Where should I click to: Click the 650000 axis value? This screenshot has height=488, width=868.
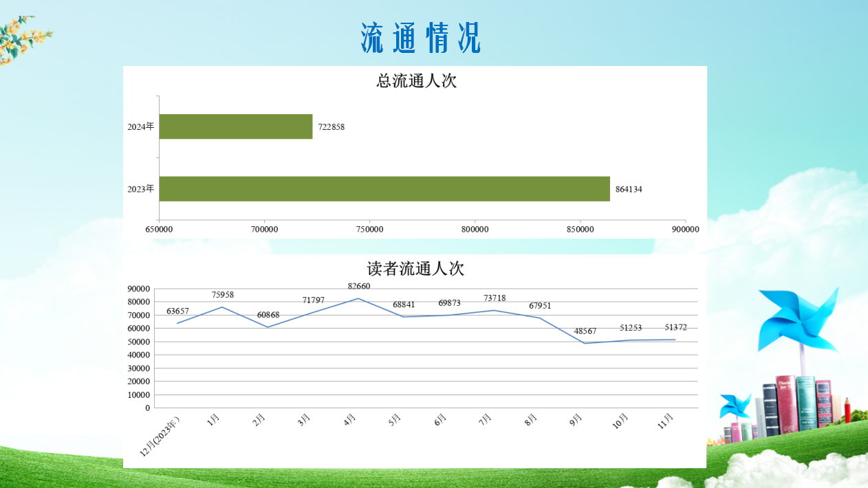[159, 229]
